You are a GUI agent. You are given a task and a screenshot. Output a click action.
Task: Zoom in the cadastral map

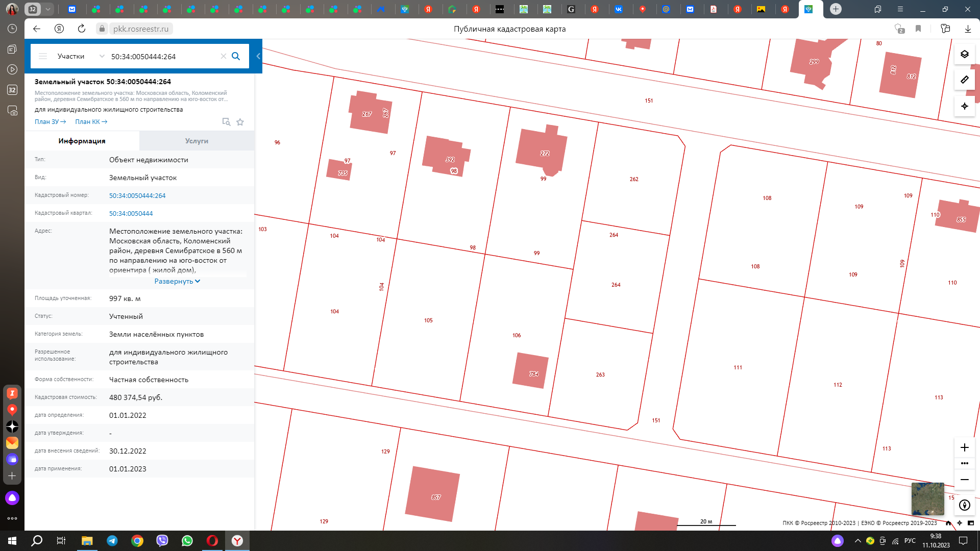tap(964, 447)
